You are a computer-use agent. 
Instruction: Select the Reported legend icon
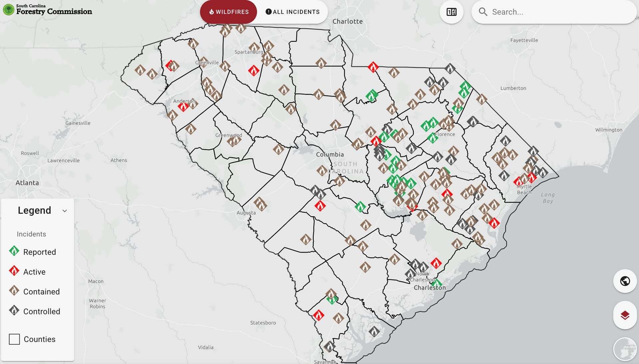(x=14, y=251)
